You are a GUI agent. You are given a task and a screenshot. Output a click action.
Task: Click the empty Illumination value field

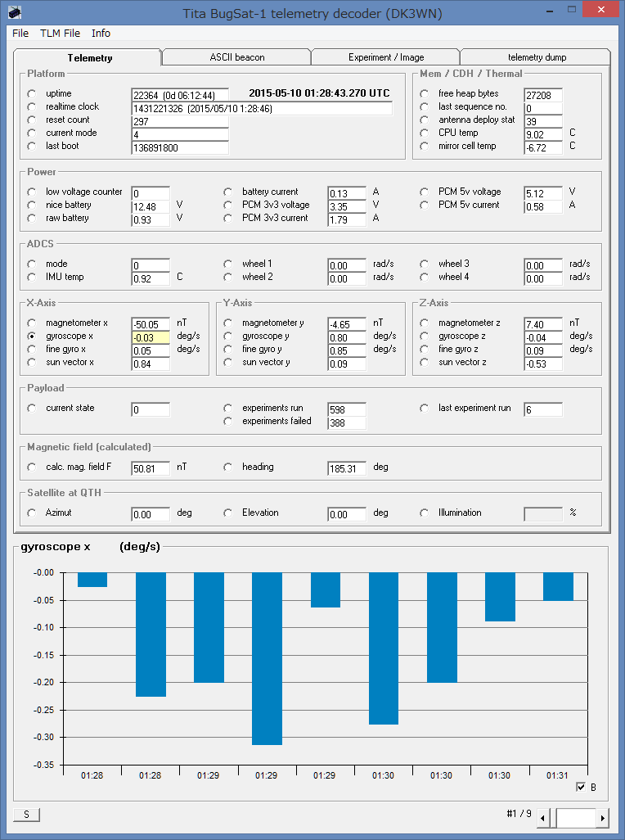coord(543,514)
